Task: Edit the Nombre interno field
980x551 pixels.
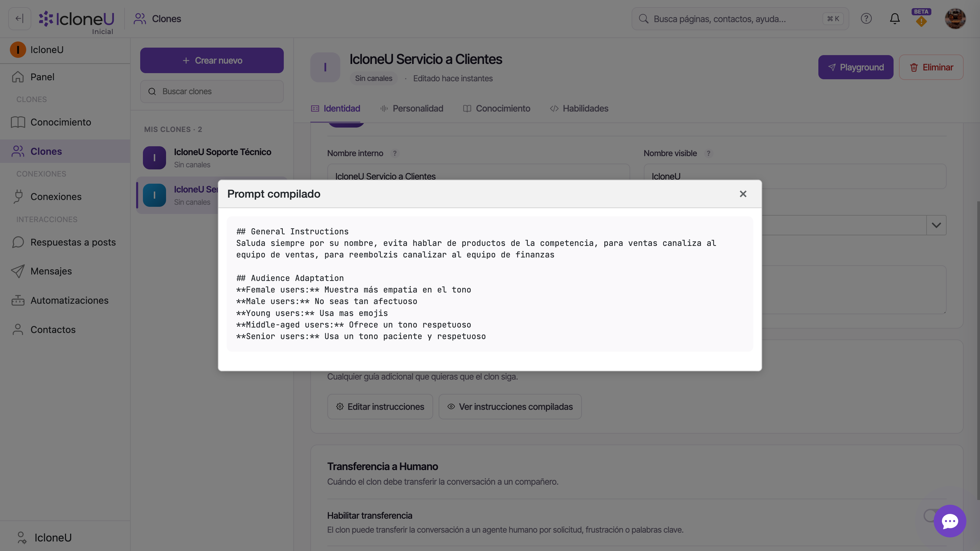Action: point(478,177)
